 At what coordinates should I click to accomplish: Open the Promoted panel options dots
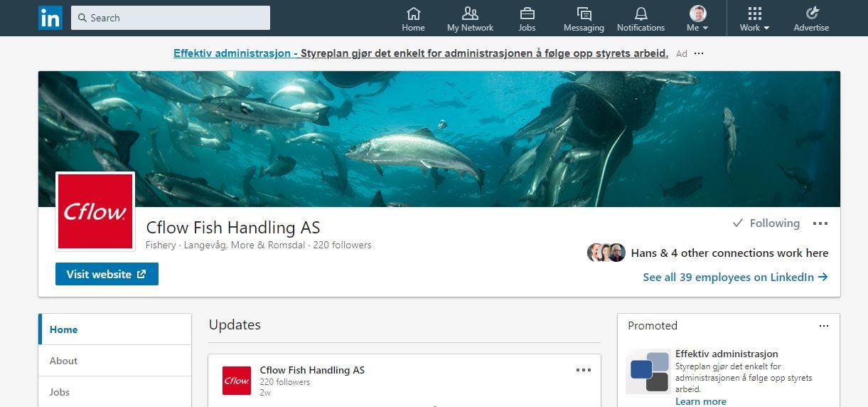[x=824, y=326]
